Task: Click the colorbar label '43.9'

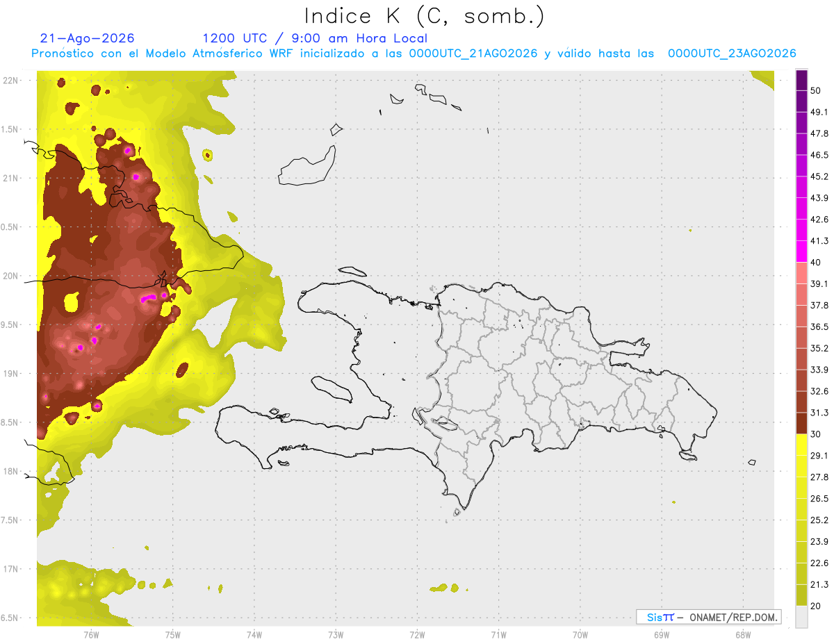Action: (x=819, y=199)
